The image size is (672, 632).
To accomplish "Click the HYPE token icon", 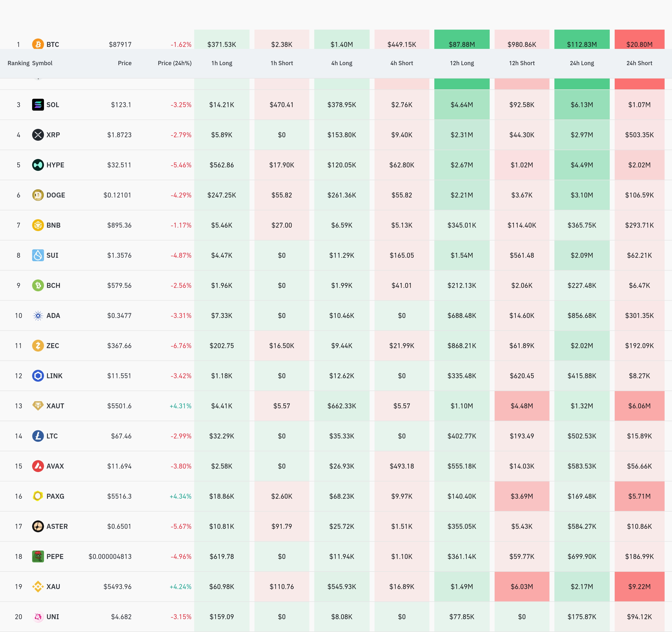I will tap(38, 165).
